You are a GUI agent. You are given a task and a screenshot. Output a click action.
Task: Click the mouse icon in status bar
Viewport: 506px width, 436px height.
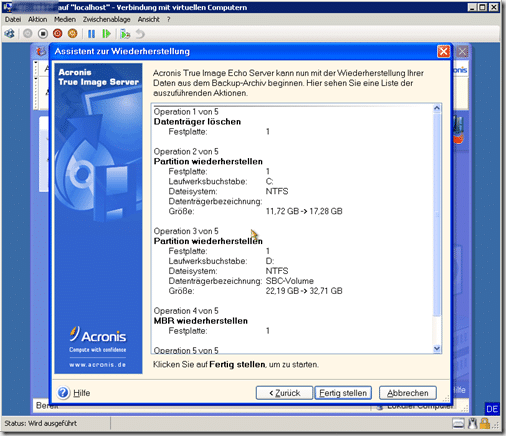click(472, 424)
